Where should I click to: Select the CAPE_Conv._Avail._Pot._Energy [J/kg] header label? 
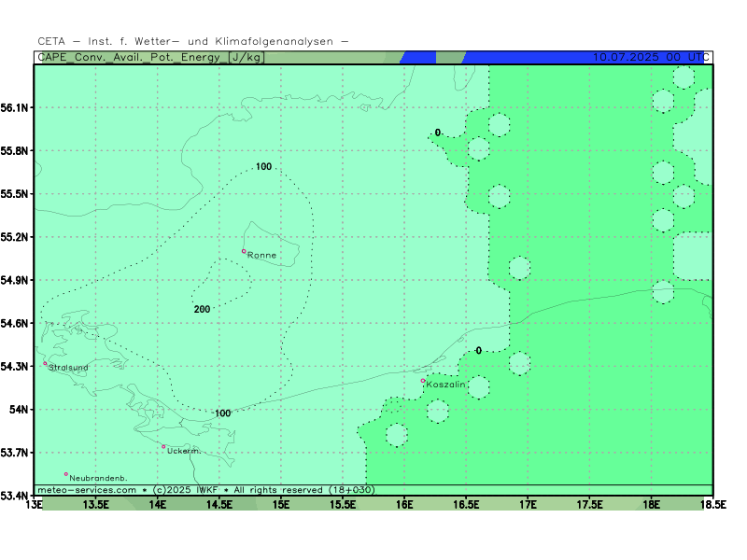pos(150,58)
